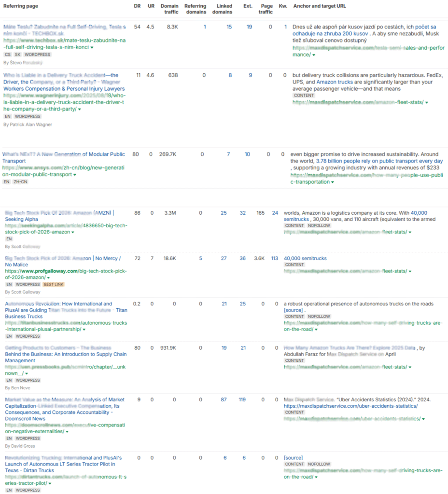Click the [source] anchor in Dirtan Trucks row
This screenshot has height=494, width=448.
pyautogui.click(x=293, y=458)
